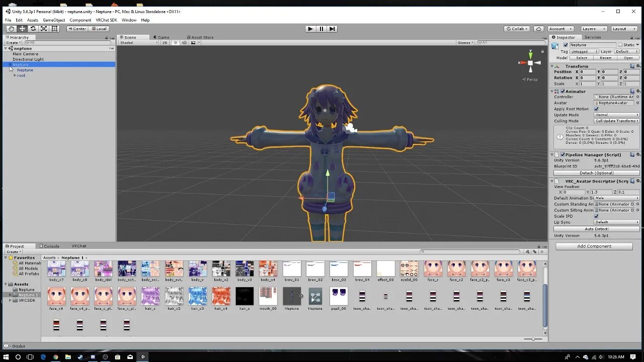Screen dimensions: 644x362
Task: Open the Shaded draw mode dropdown
Action: click(138, 43)
